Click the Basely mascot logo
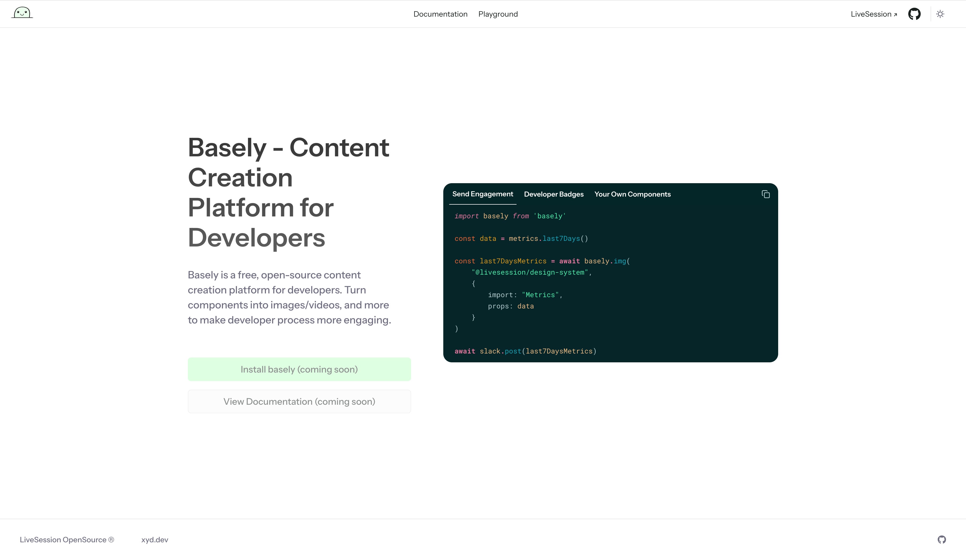 (x=22, y=13)
